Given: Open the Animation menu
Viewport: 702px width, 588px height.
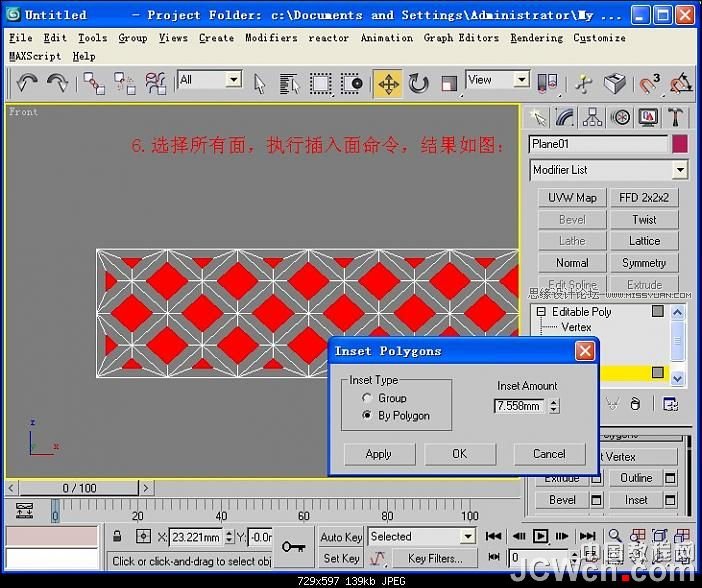Looking at the screenshot, I should point(387,38).
